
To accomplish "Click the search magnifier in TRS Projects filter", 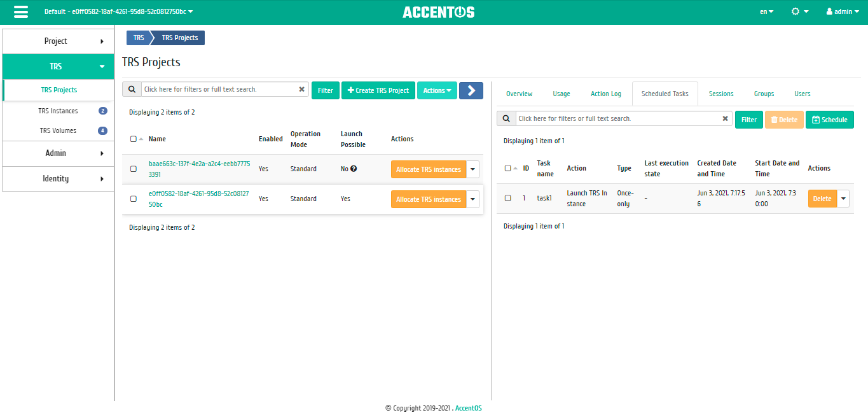I will click(x=132, y=90).
